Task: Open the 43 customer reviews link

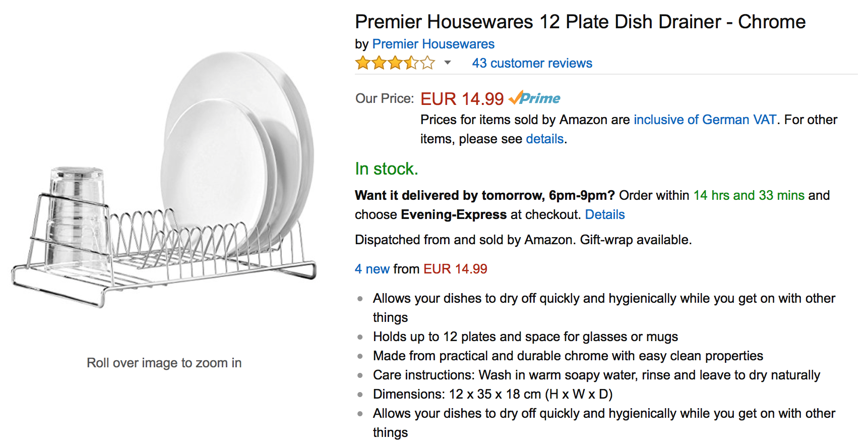Action: [532, 63]
